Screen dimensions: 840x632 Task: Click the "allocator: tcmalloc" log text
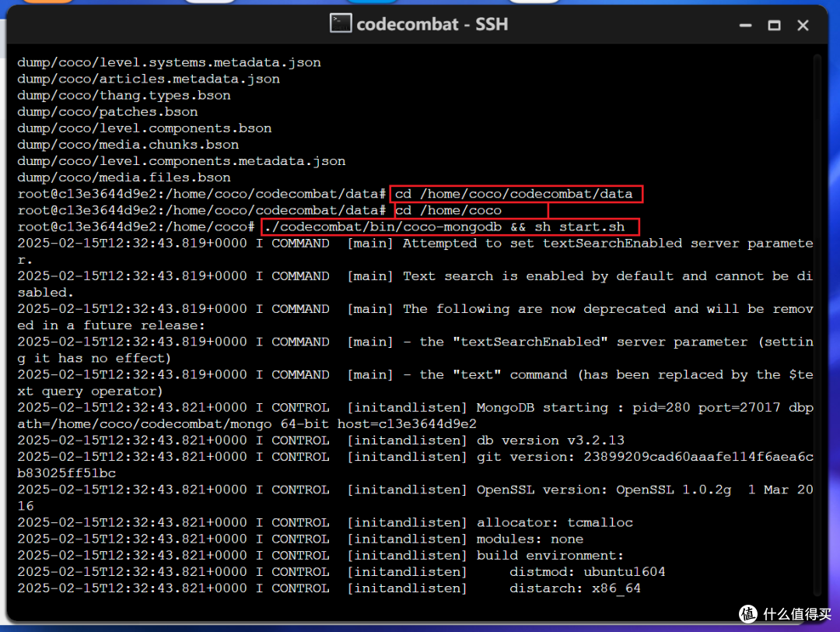tap(555, 522)
